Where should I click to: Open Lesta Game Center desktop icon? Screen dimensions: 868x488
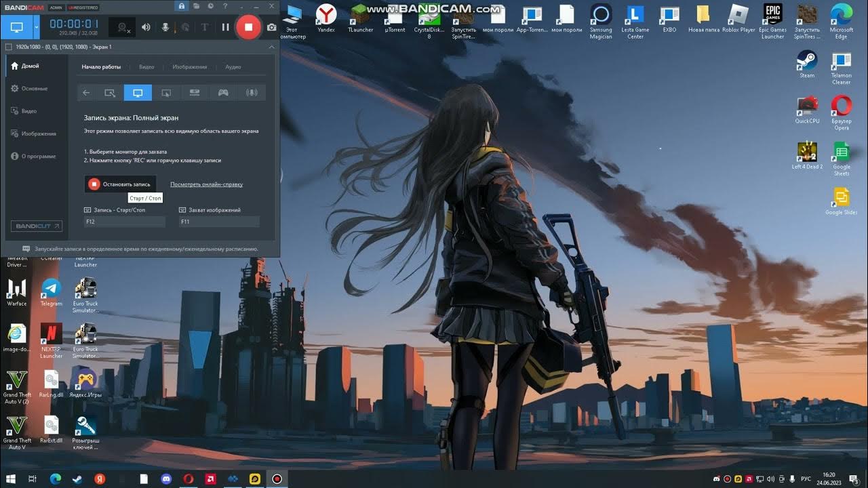(635, 22)
